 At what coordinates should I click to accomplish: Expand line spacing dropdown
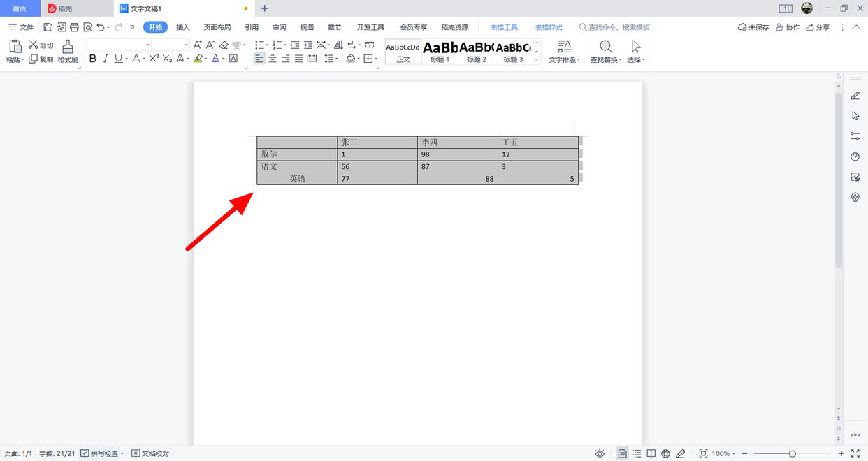[x=337, y=59]
